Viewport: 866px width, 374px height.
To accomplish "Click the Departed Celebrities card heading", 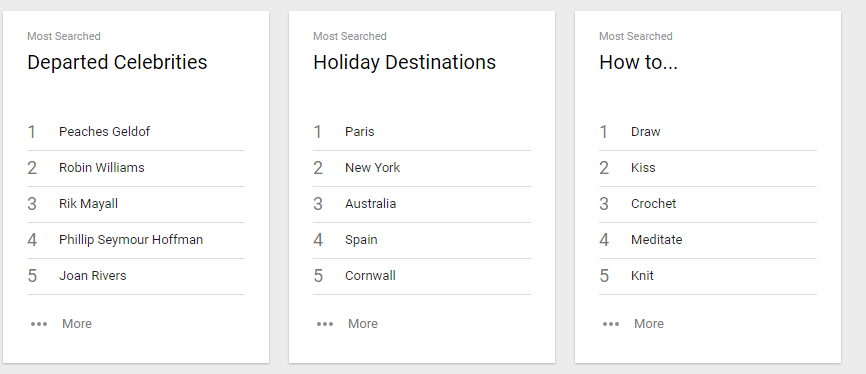I will 117,62.
